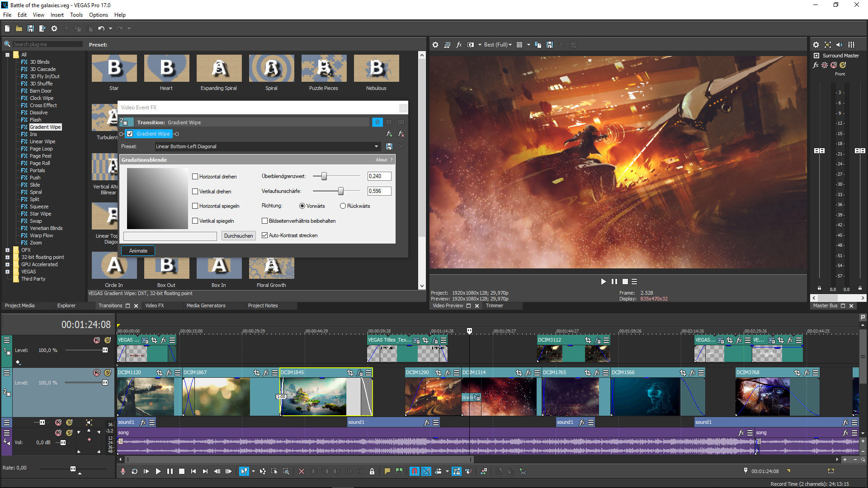Select the Rückwärts radio button
Screen dimensions: 868x488
coord(343,206)
